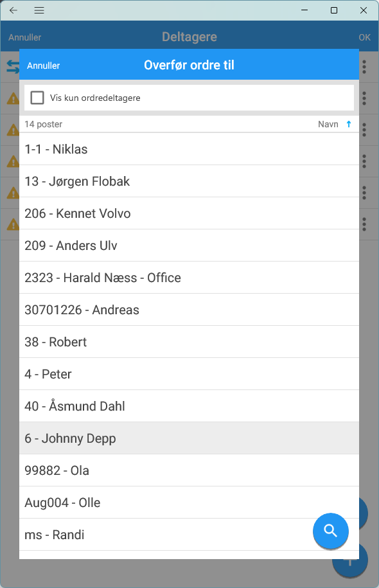Close the application window

(363, 10)
